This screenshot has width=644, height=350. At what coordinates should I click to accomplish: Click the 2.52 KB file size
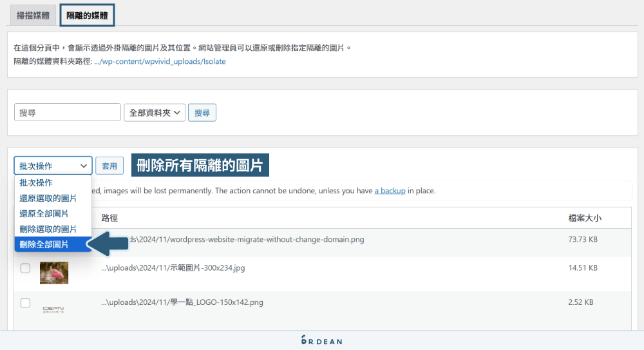click(x=580, y=302)
